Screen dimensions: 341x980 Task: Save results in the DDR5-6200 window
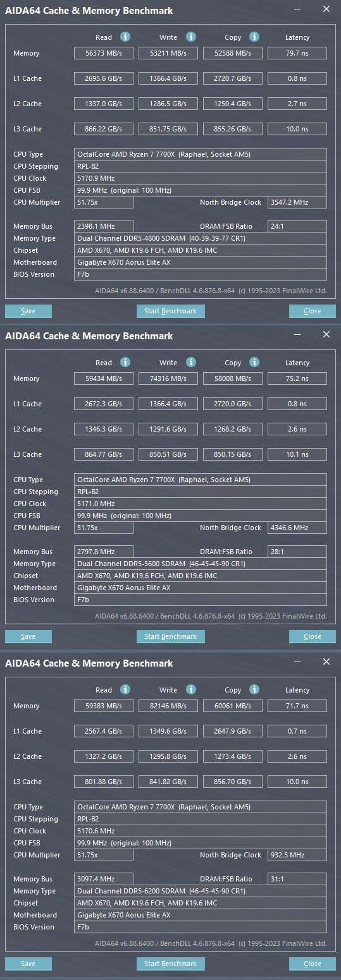28,964
